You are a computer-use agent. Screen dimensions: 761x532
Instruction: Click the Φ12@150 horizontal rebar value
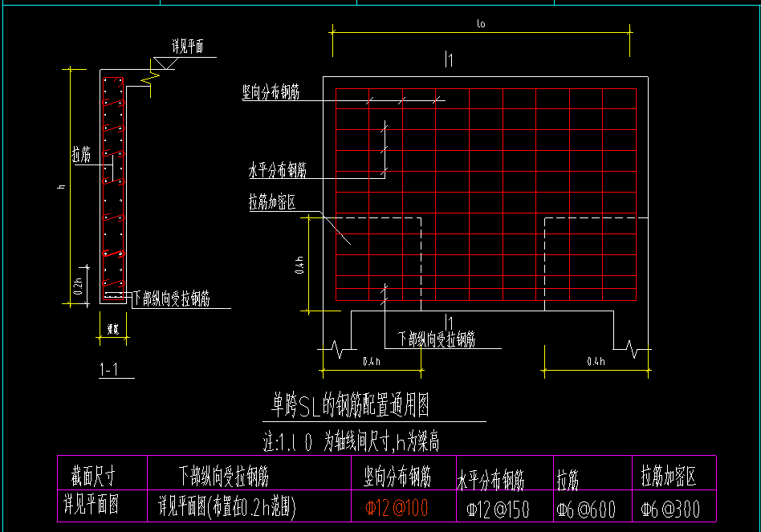pyautogui.click(x=498, y=510)
